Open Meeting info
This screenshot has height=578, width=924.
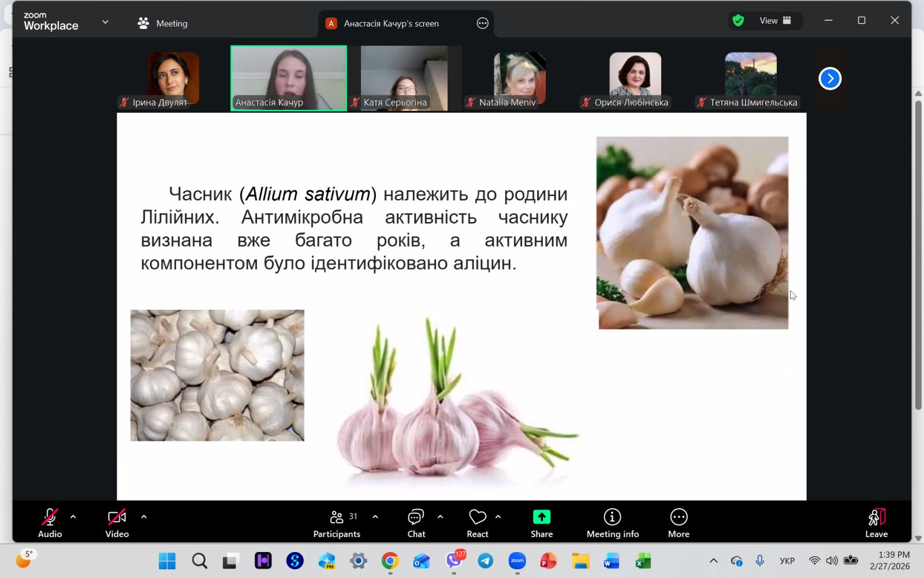pos(612,523)
